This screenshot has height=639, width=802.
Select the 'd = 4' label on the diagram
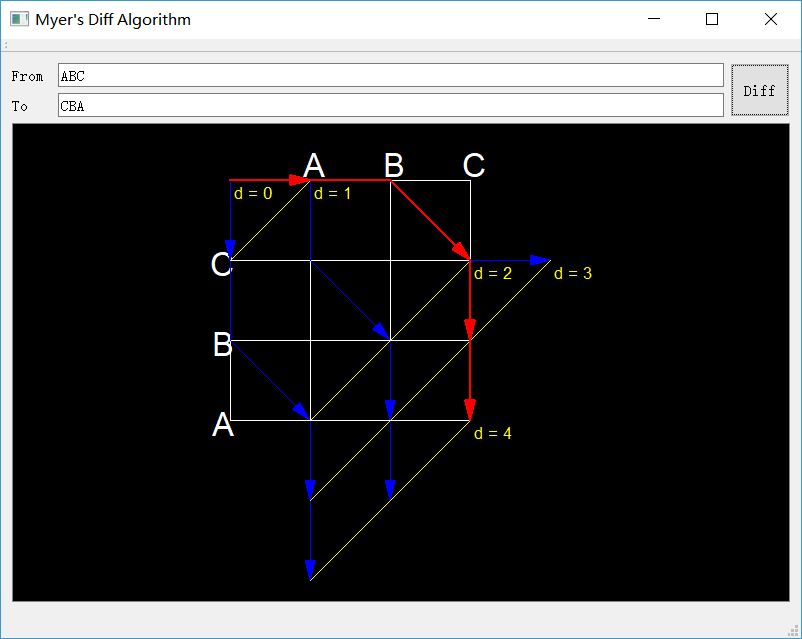[x=493, y=433]
